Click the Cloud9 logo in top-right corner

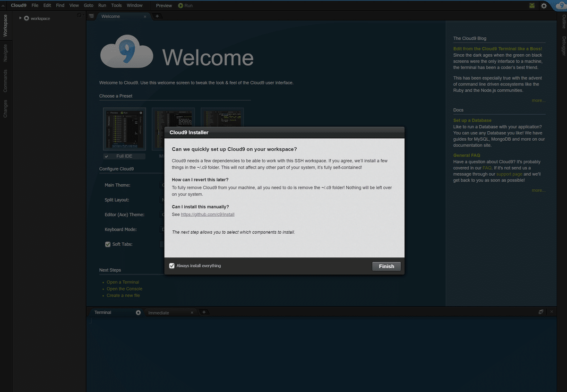point(560,6)
